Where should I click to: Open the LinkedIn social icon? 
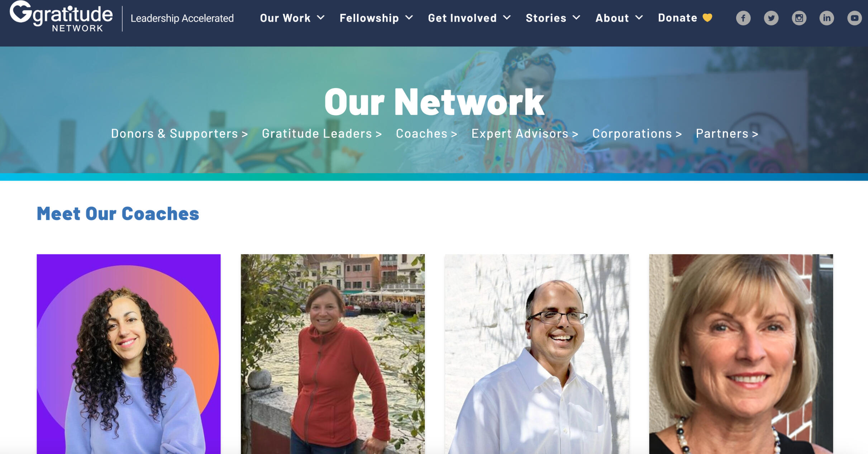[826, 18]
